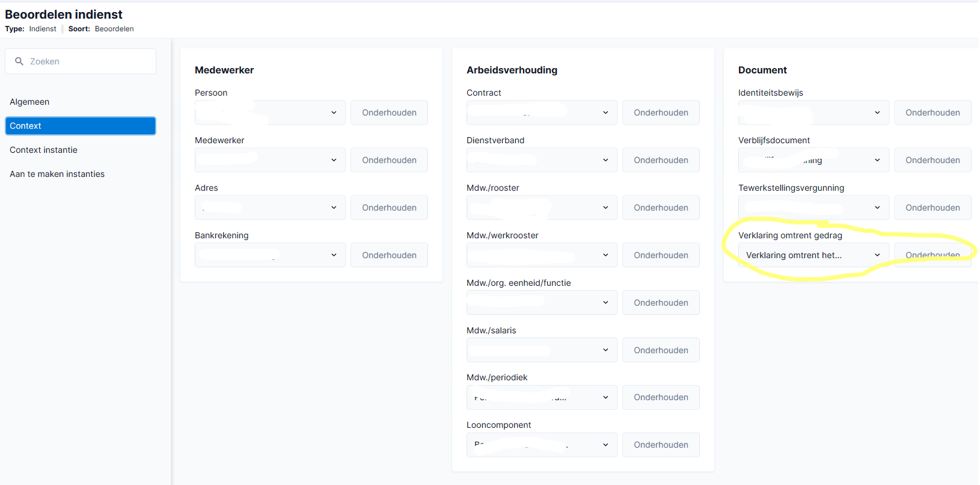Click Onderhouden beside Bankrekening

(x=389, y=255)
